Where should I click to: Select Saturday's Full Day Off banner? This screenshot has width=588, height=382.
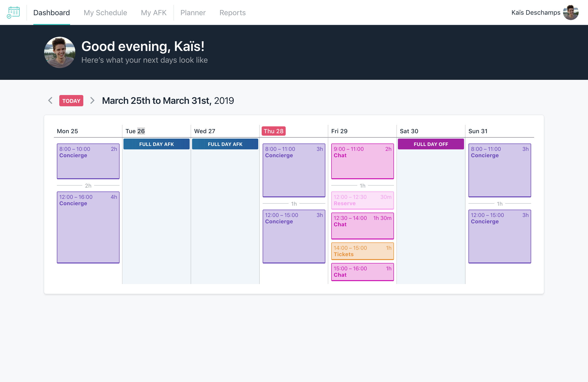(431, 144)
